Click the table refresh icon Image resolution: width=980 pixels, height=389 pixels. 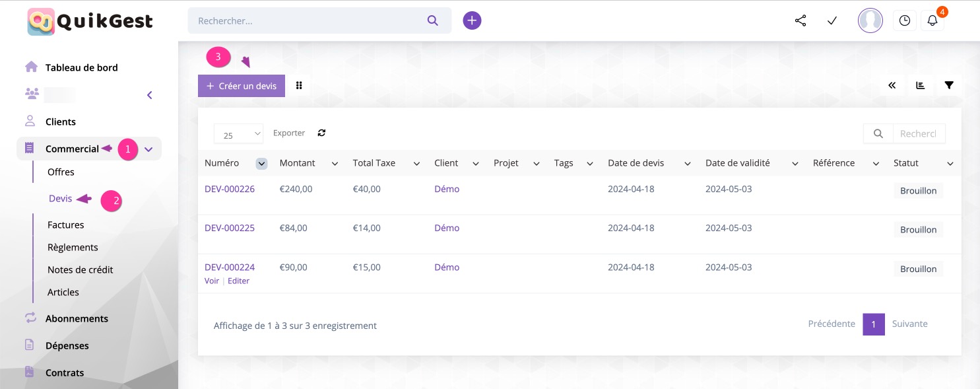pyautogui.click(x=321, y=133)
